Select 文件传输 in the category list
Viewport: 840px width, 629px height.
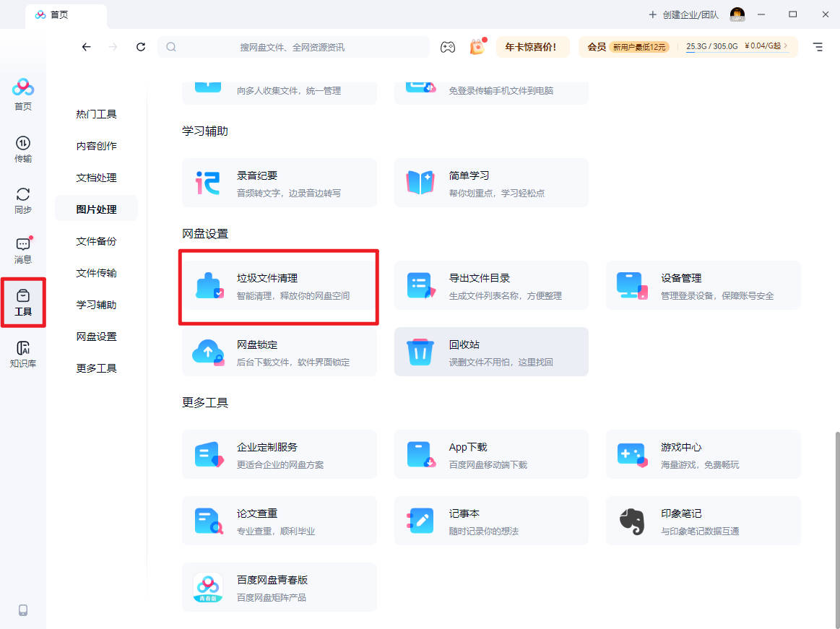point(97,273)
